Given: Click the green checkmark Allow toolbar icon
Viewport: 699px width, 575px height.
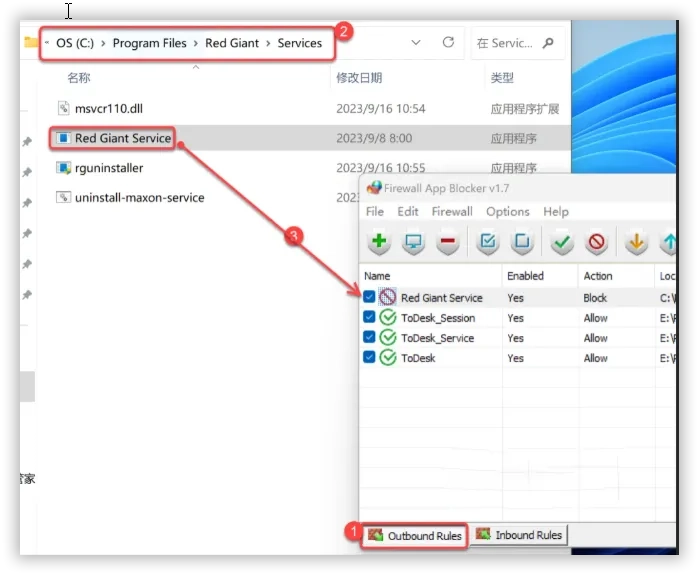Looking at the screenshot, I should [562, 242].
